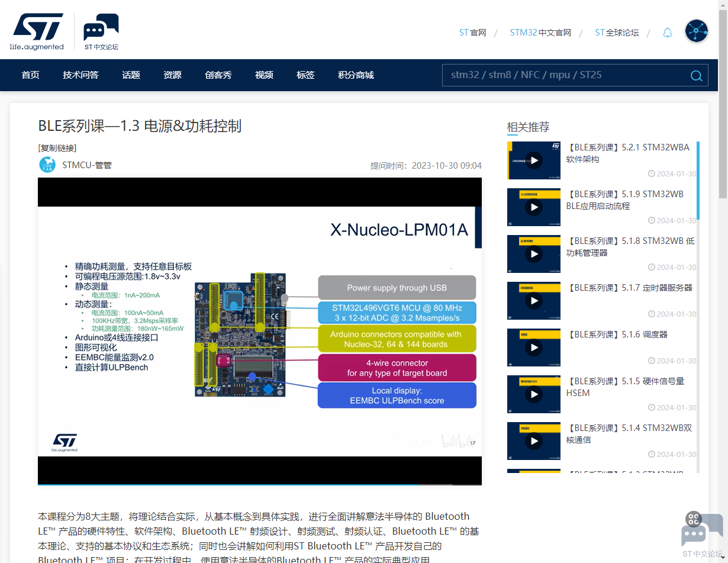This screenshot has width=728, height=563.
Task: Click the ST中文论坛 chat bubble logo
Action: (x=101, y=32)
